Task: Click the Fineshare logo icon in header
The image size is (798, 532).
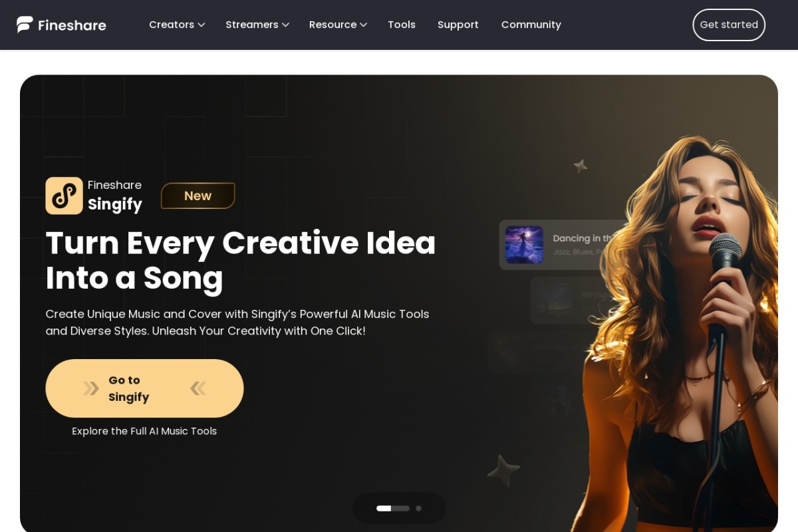Action: (x=25, y=25)
